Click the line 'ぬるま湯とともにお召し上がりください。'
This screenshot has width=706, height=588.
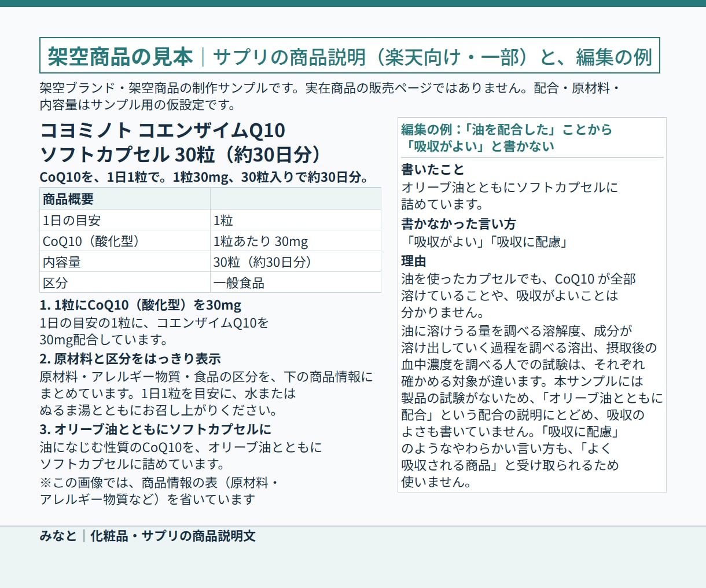coord(159,410)
